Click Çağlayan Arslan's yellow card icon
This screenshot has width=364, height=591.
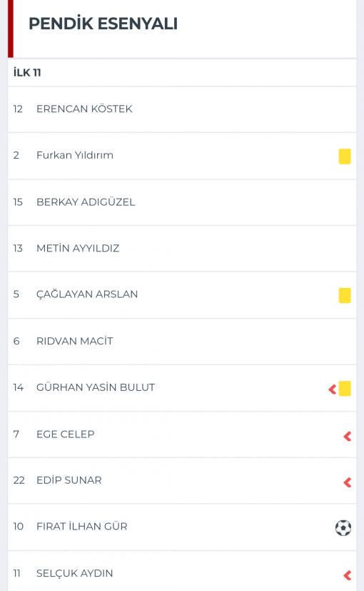pyautogui.click(x=345, y=295)
